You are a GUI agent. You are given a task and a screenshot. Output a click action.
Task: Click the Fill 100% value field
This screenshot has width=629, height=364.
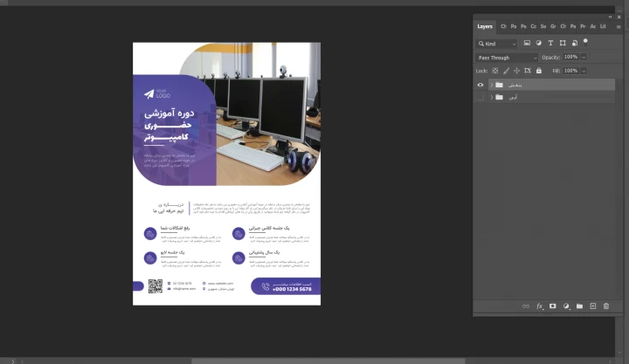[571, 71]
